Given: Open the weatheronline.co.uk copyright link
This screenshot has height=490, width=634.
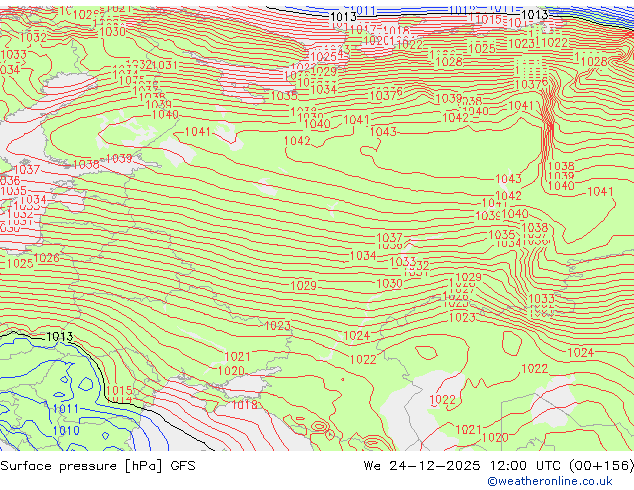Looking at the screenshot, I should pos(550,481).
